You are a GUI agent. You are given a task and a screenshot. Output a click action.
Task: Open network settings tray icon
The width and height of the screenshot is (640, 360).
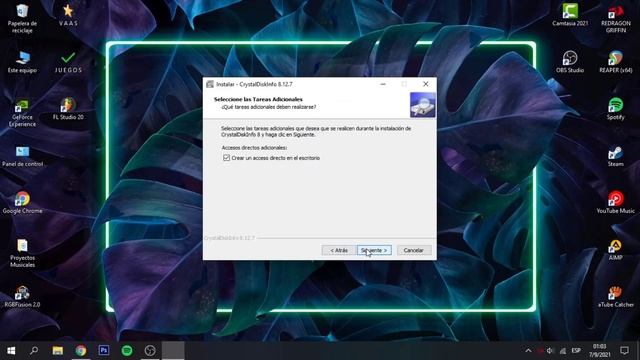(x=563, y=351)
